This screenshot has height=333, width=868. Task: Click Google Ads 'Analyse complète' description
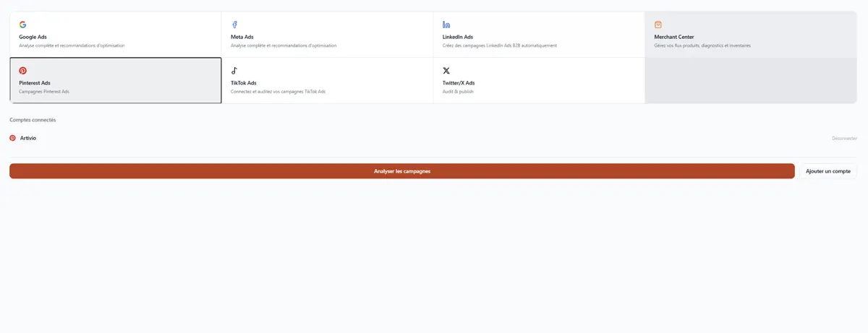click(72, 46)
